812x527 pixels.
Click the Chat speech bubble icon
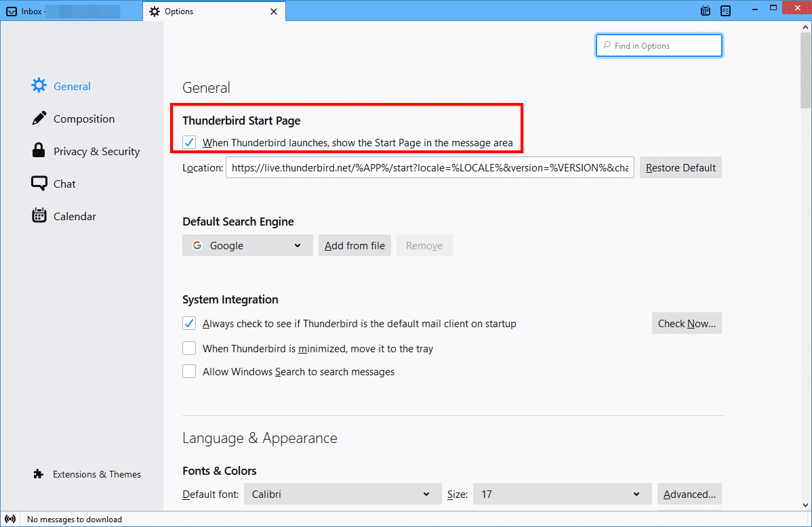39,184
